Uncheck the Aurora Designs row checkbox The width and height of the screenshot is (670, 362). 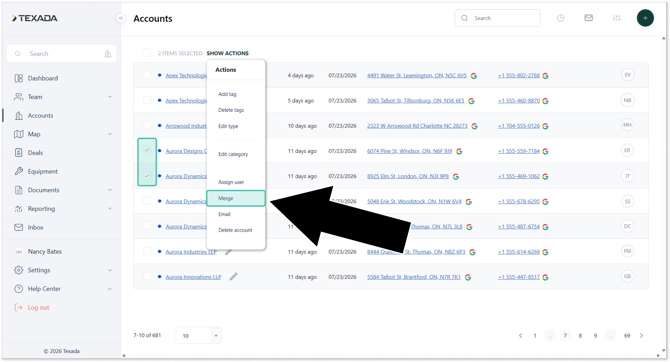click(147, 150)
